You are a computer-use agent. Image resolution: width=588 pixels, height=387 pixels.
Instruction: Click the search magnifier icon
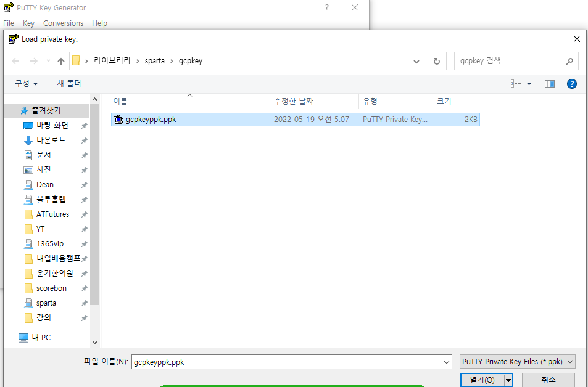[569, 61]
